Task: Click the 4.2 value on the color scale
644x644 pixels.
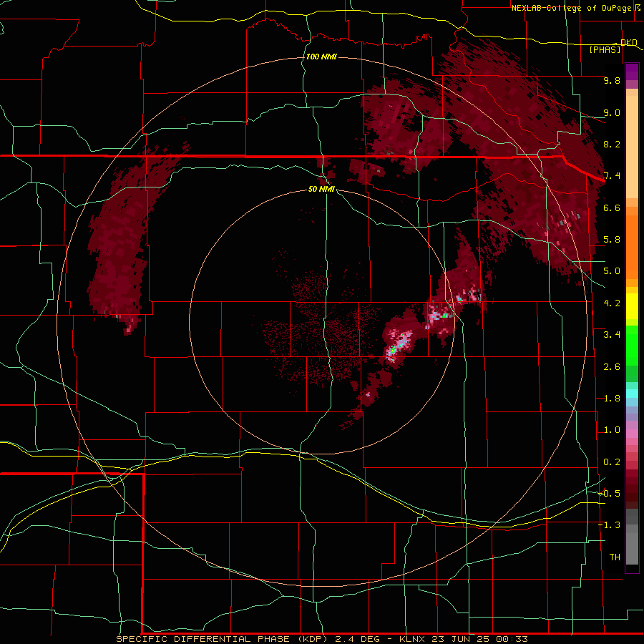Action: point(612,303)
